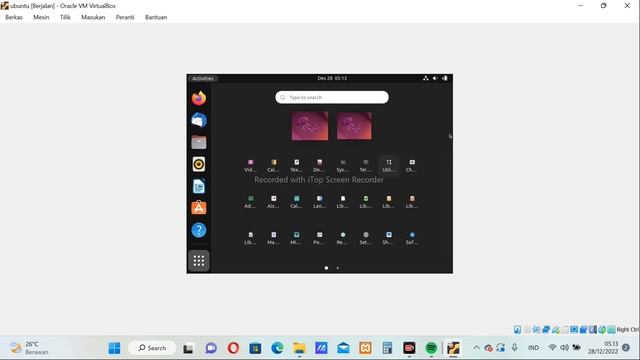Toggle the Show Applications grid button
The height and width of the screenshot is (360, 640).
click(199, 260)
